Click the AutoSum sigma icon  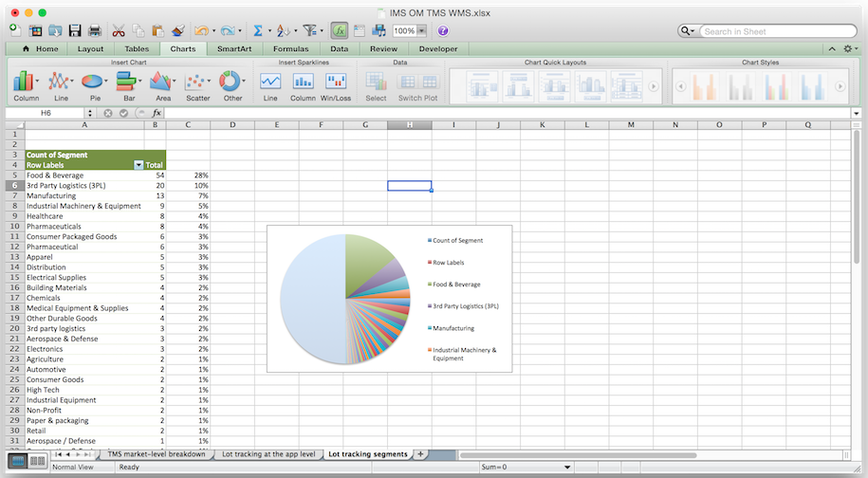pyautogui.click(x=257, y=31)
